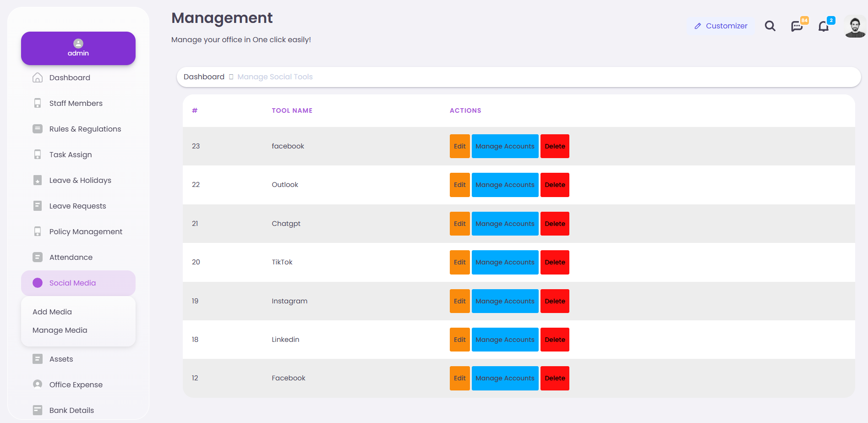Open Manage Media submenu item
Screen dimensions: 868x423
pyautogui.click(x=60, y=330)
